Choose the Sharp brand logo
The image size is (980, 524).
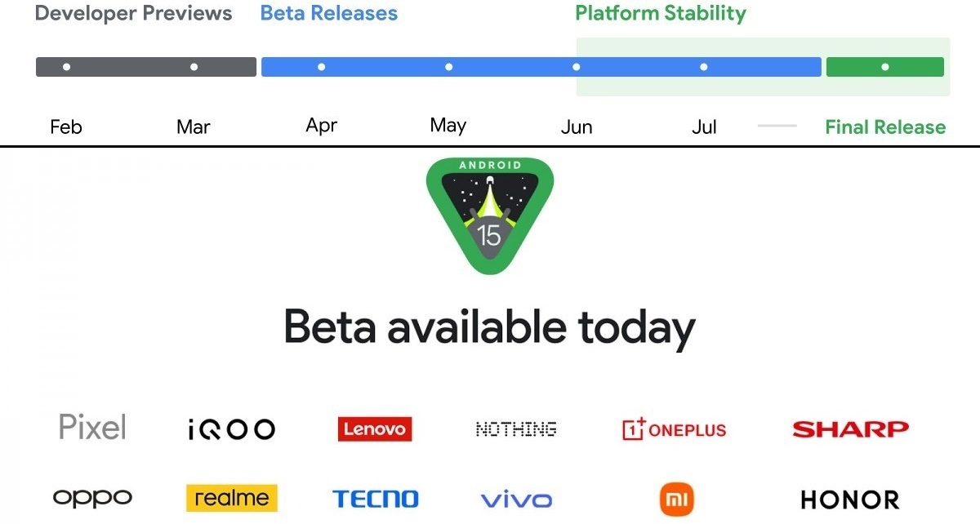click(x=850, y=429)
